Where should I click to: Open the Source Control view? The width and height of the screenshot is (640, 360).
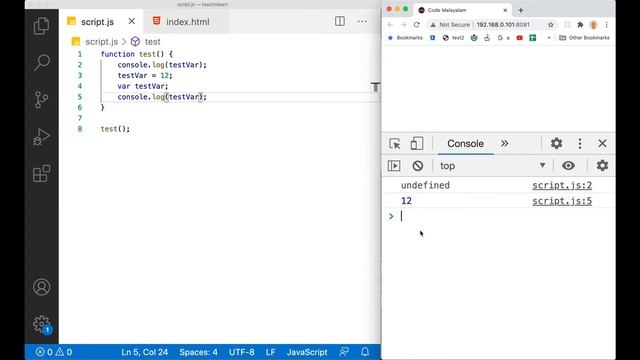41,100
